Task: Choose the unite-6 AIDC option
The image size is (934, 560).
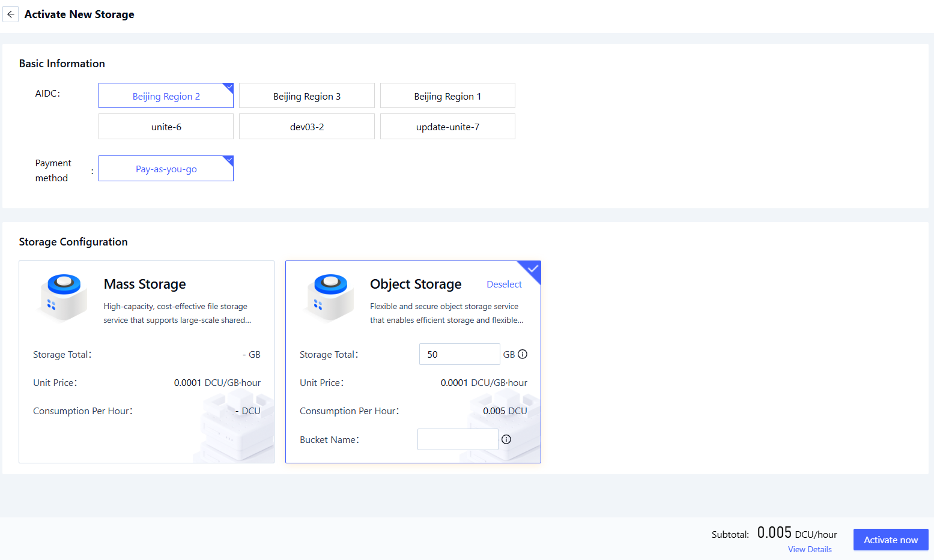Action: tap(166, 127)
